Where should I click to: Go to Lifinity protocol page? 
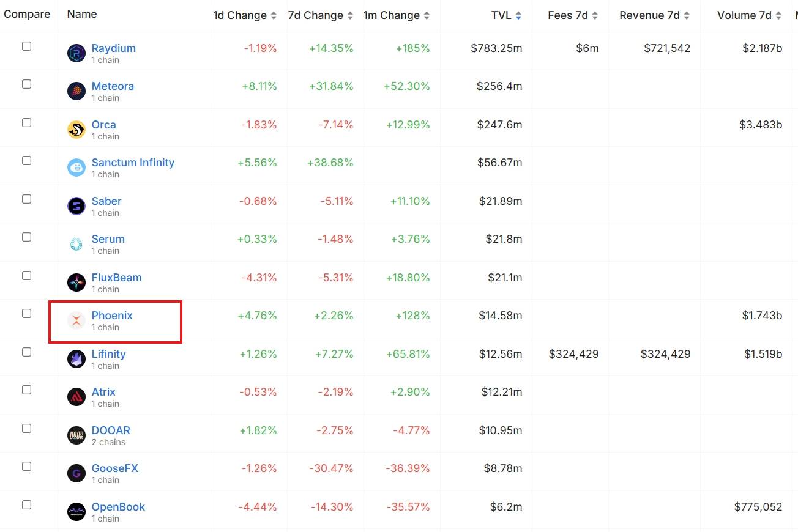click(x=109, y=354)
